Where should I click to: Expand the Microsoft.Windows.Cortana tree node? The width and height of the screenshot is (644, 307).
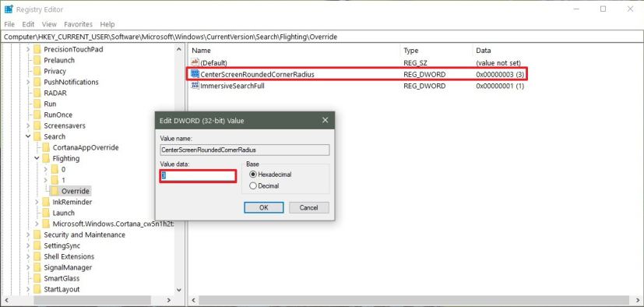point(37,224)
